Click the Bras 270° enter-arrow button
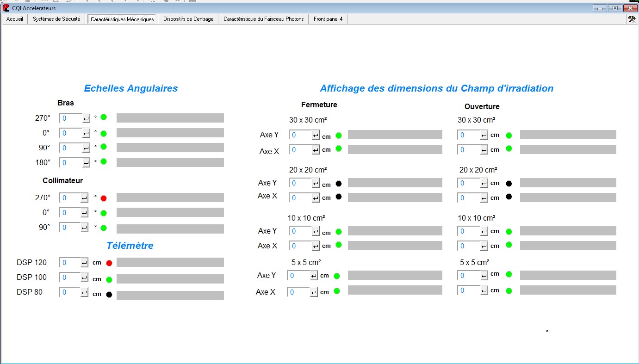This screenshot has height=364, width=639. click(86, 118)
